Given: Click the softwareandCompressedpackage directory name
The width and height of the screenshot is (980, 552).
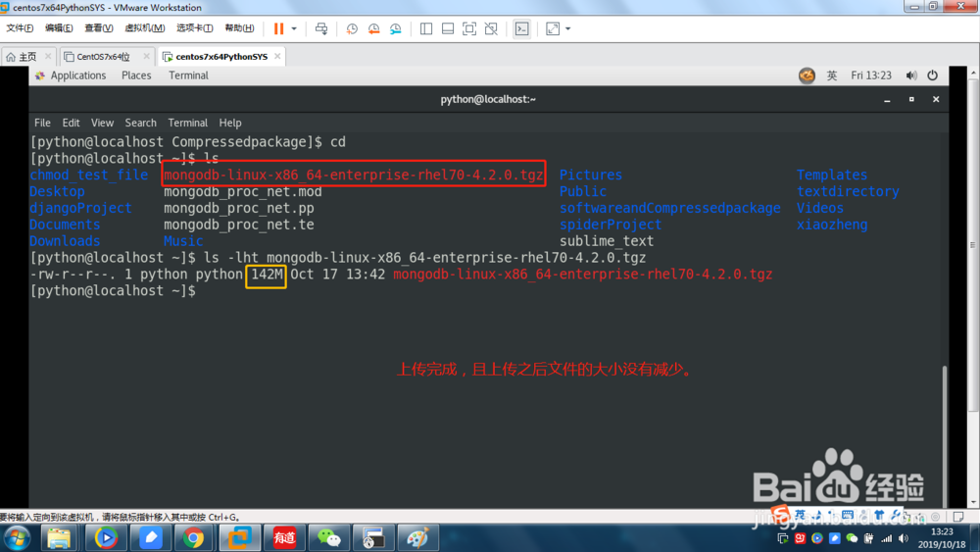Looking at the screenshot, I should pyautogui.click(x=670, y=208).
